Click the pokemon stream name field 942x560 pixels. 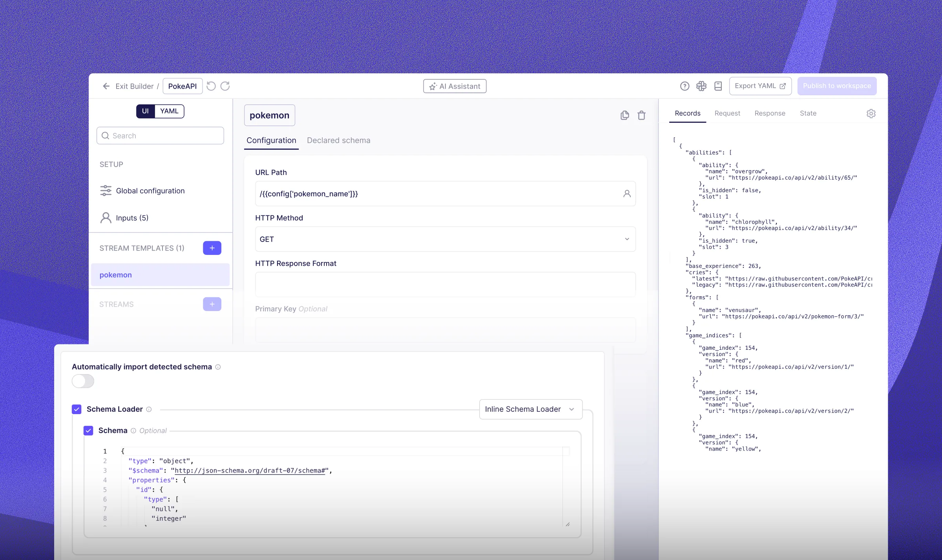point(269,115)
